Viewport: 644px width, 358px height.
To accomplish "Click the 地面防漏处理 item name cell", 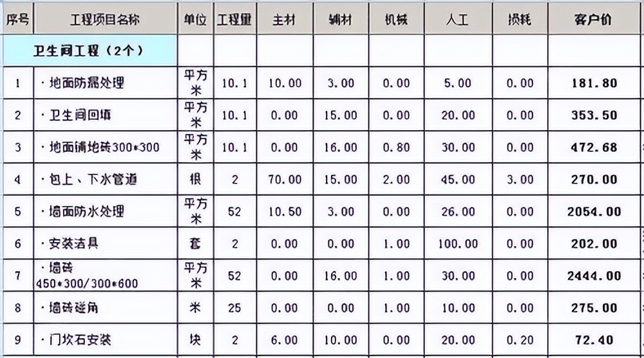I will click(87, 83).
